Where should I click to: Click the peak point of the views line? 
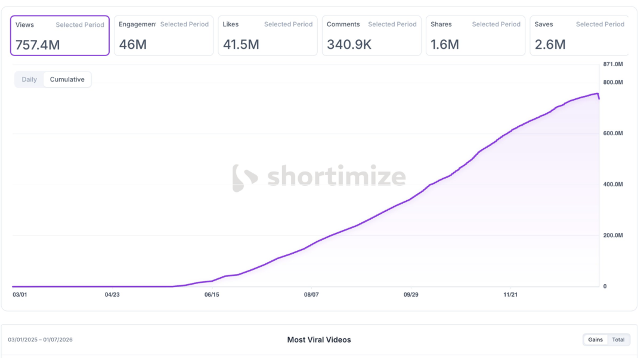597,94
